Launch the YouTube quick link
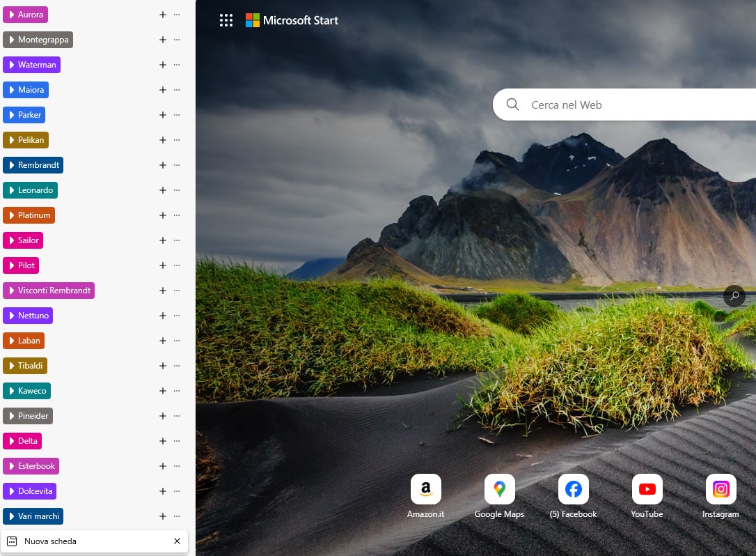756x556 pixels. 647,489
